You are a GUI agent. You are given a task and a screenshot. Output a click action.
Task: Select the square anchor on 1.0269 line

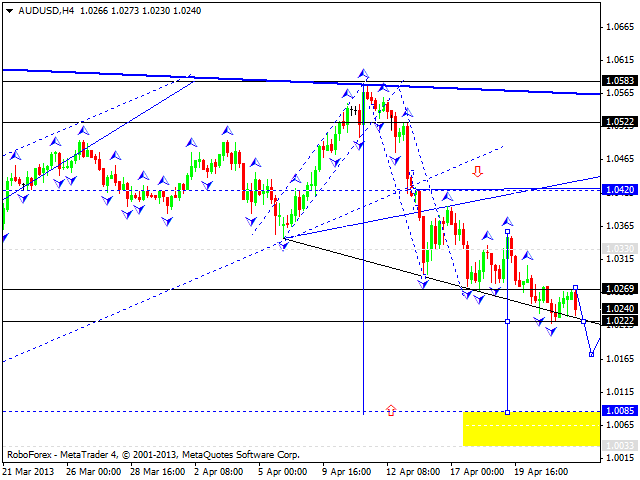(x=575, y=288)
